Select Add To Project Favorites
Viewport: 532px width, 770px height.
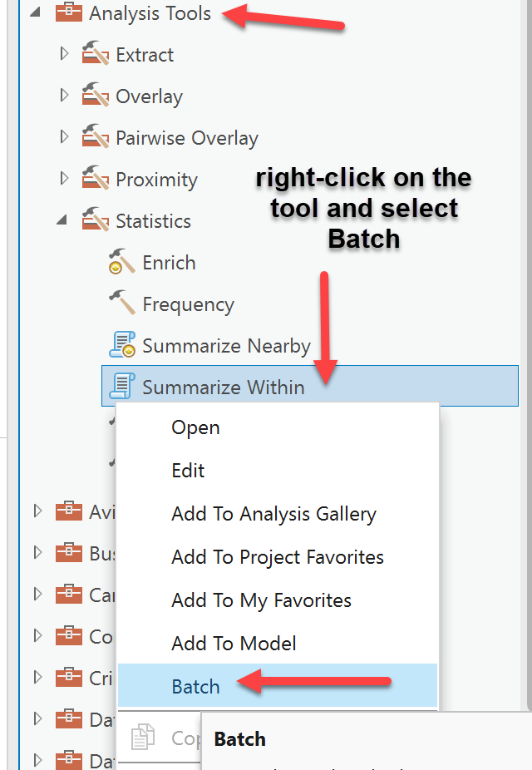tap(277, 557)
